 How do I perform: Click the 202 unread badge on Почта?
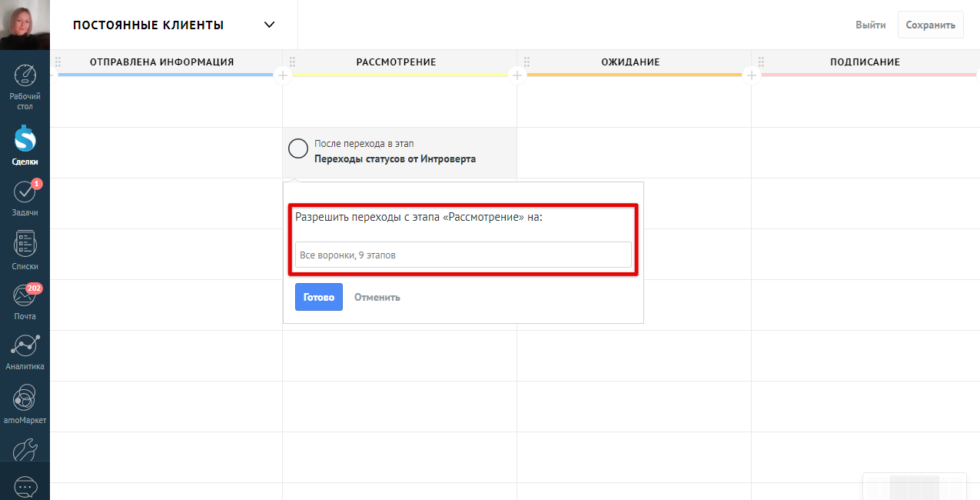(x=34, y=288)
